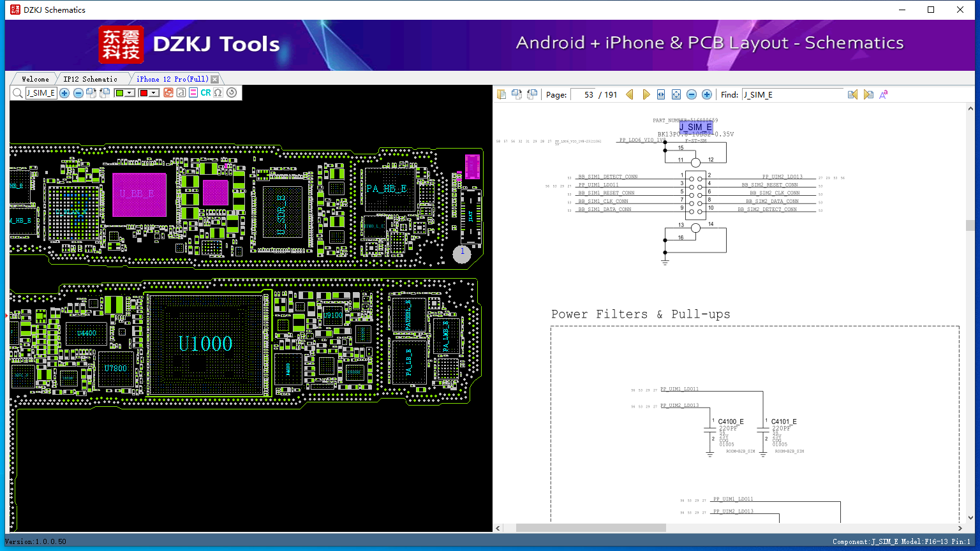The width and height of the screenshot is (980, 551).
Task: Click the Omega resistance icon
Action: [218, 93]
